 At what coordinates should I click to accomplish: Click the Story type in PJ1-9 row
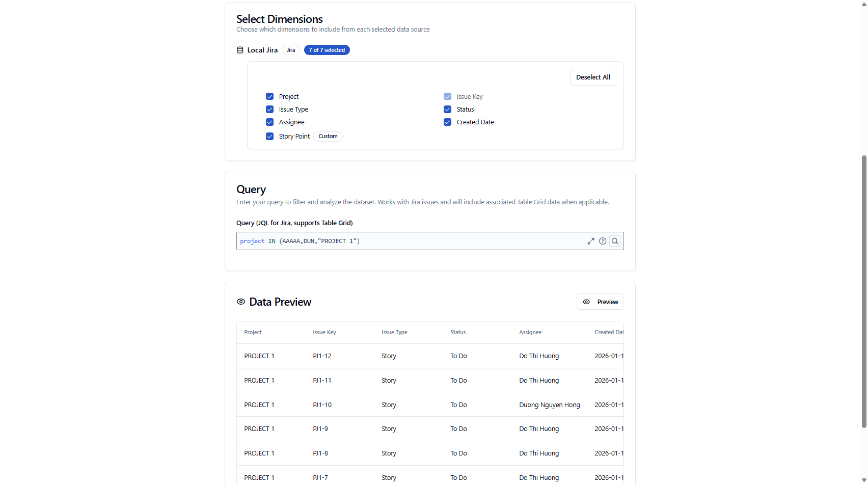[x=389, y=428]
